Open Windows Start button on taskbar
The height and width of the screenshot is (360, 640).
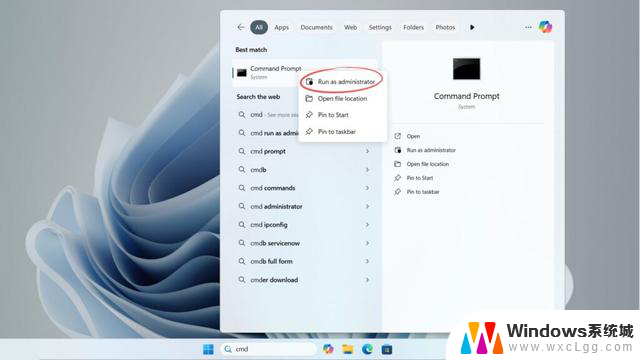208,349
